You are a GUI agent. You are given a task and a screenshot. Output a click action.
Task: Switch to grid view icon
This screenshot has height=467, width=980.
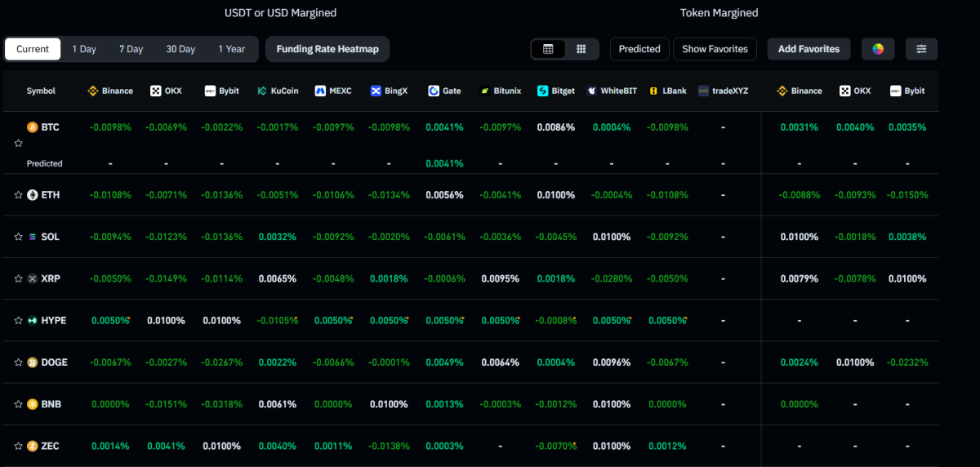click(581, 49)
